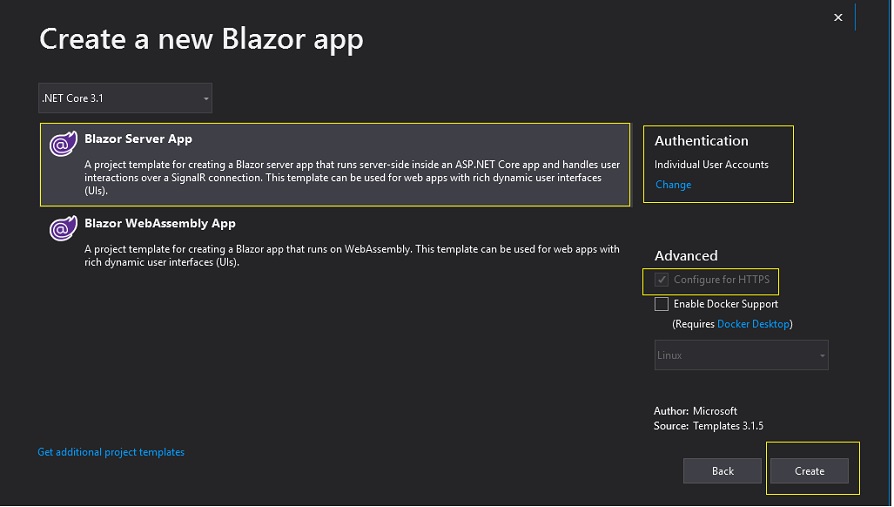Select the Blazor WebAssembly App template title
894x507 pixels.
pos(160,223)
